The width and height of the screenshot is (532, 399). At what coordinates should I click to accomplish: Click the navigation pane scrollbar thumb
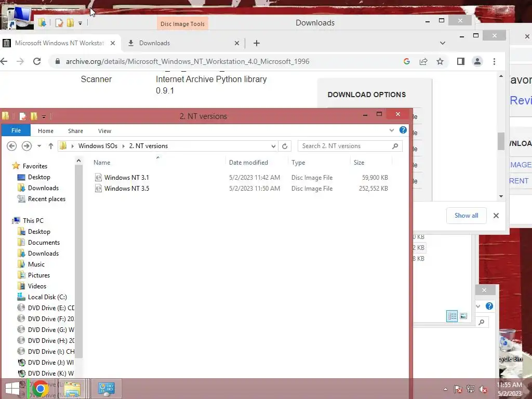click(78, 261)
